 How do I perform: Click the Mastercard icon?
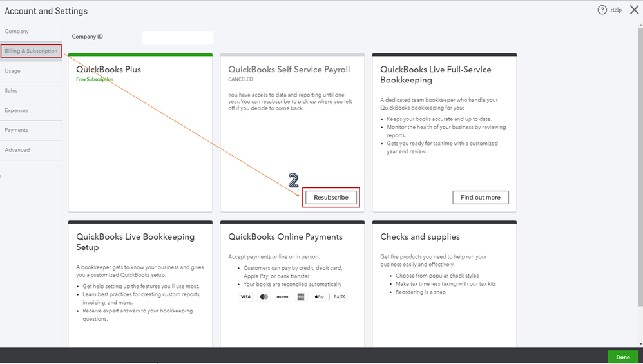[x=264, y=297]
